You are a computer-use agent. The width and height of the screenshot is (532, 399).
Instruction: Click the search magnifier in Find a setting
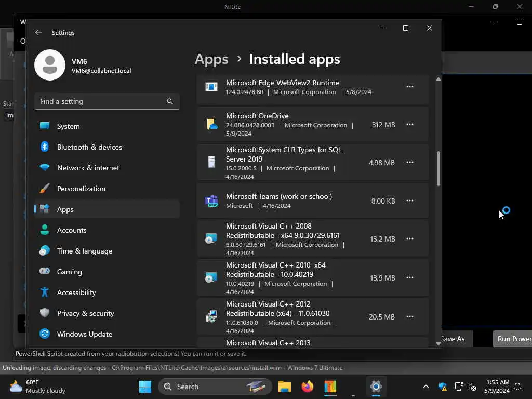(170, 101)
